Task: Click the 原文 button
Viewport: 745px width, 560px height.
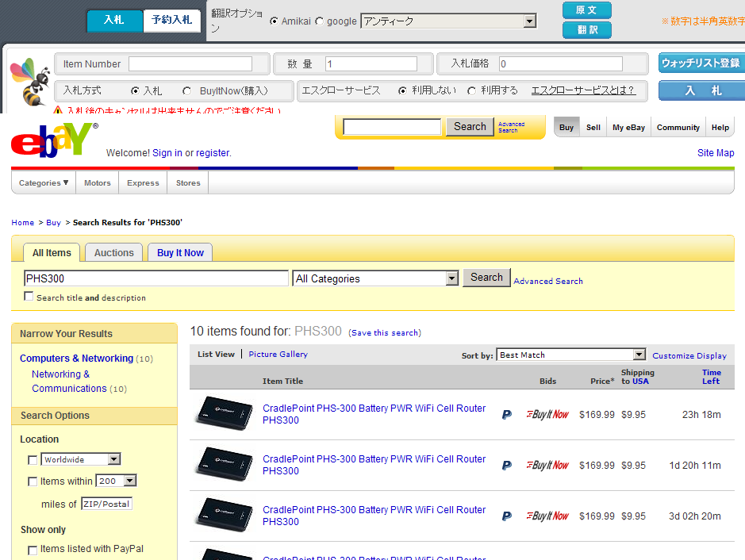Action: pyautogui.click(x=587, y=10)
